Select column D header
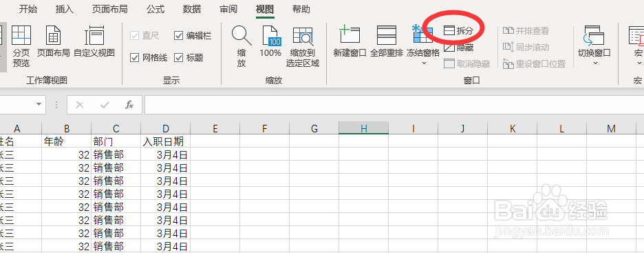644x253 pixels. tap(166, 129)
